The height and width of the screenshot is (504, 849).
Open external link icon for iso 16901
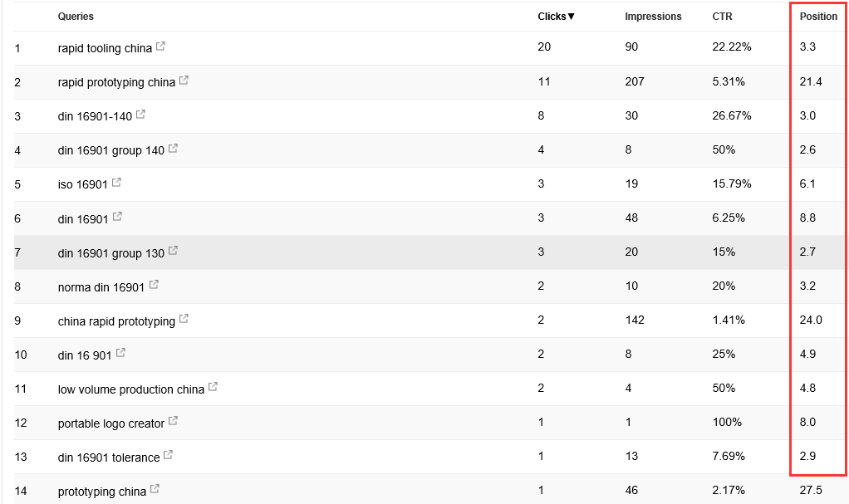pyautogui.click(x=116, y=183)
